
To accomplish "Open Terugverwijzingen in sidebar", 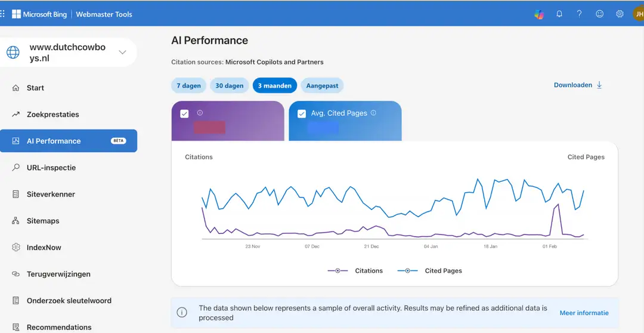I will pos(69,274).
